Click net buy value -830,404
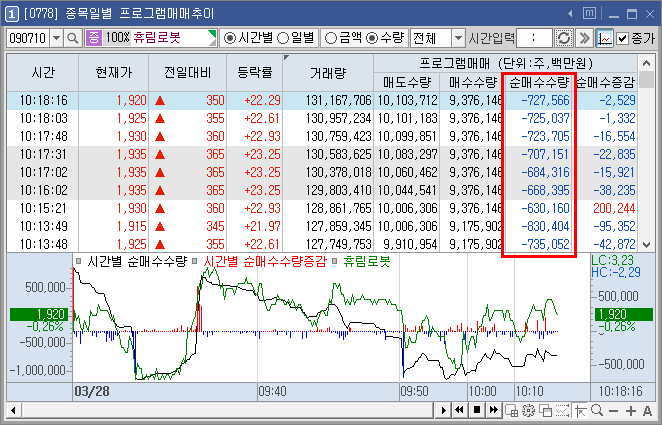 pos(545,226)
